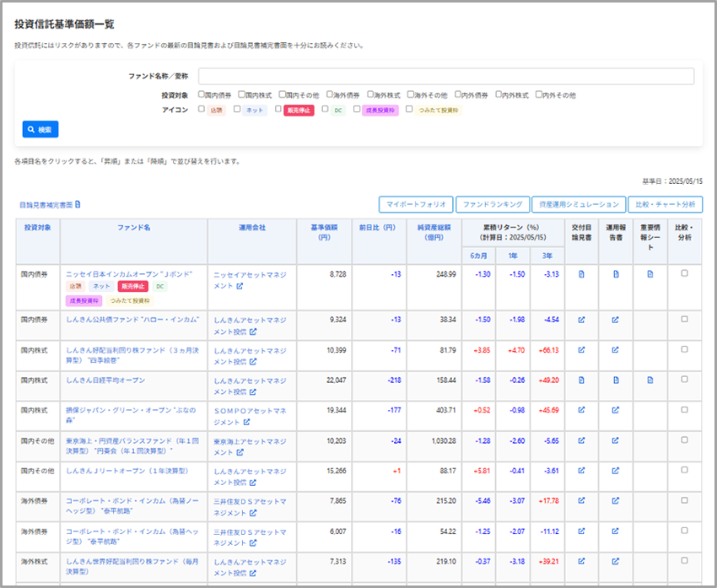Open 重要情報シート document for しんきん日経平均オープン
Image resolution: width=717 pixels, height=588 pixels.
[650, 380]
